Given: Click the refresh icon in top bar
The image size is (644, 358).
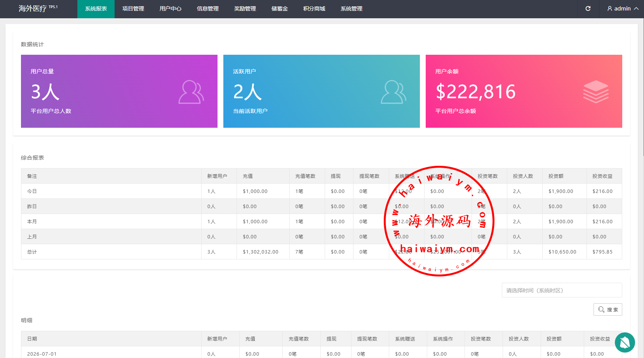Looking at the screenshot, I should pos(588,9).
